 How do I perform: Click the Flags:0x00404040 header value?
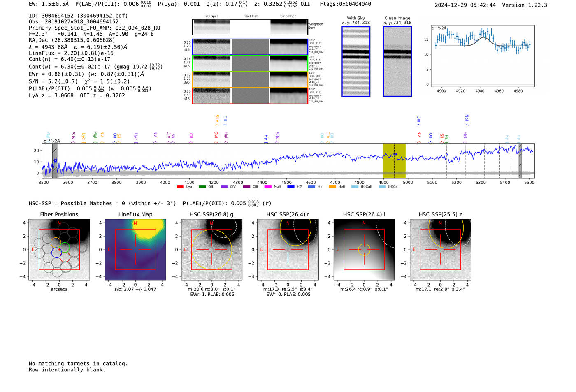(x=346, y=4)
